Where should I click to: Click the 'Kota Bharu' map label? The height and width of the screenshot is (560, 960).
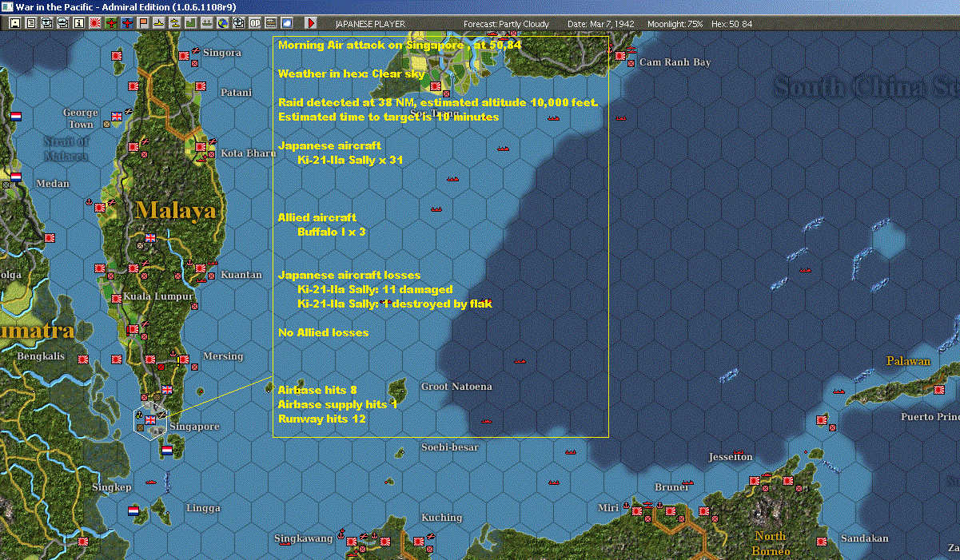[248, 153]
